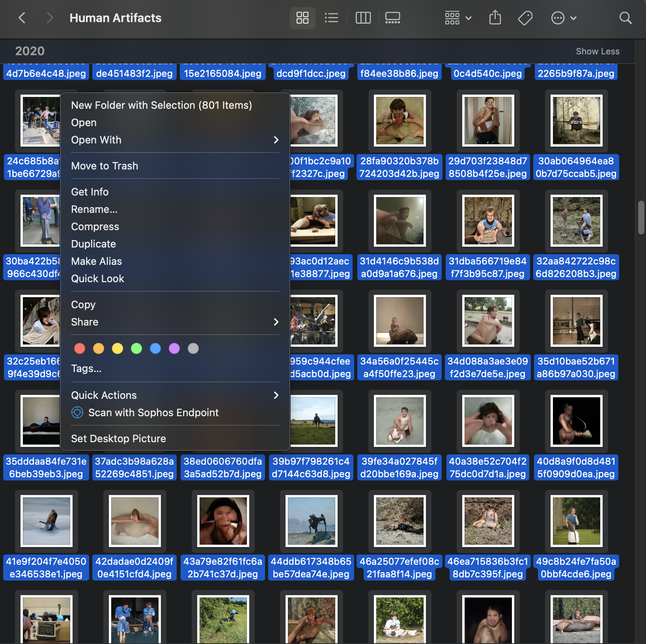The height and width of the screenshot is (644, 646).
Task: Expand the Quick Actions submenu
Action: pos(276,395)
